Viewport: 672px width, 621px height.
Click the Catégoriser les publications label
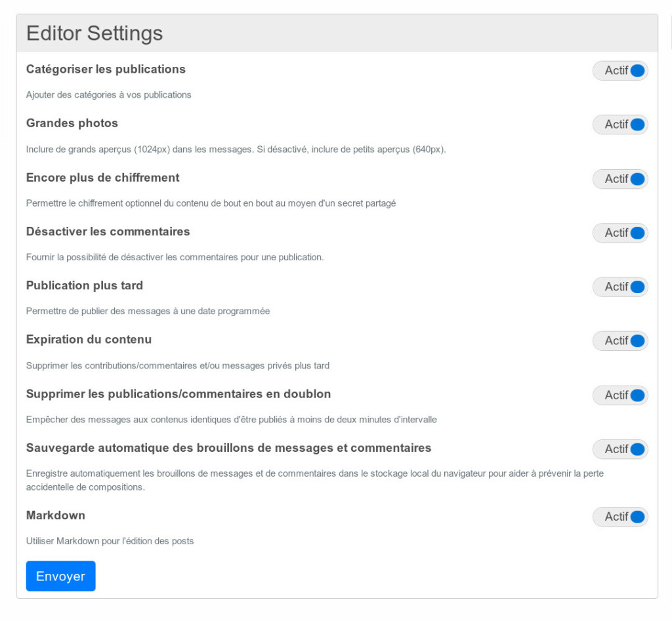click(106, 70)
